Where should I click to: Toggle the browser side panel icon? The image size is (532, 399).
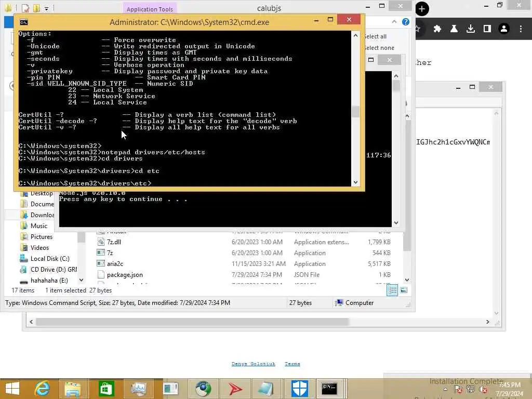[x=487, y=29]
